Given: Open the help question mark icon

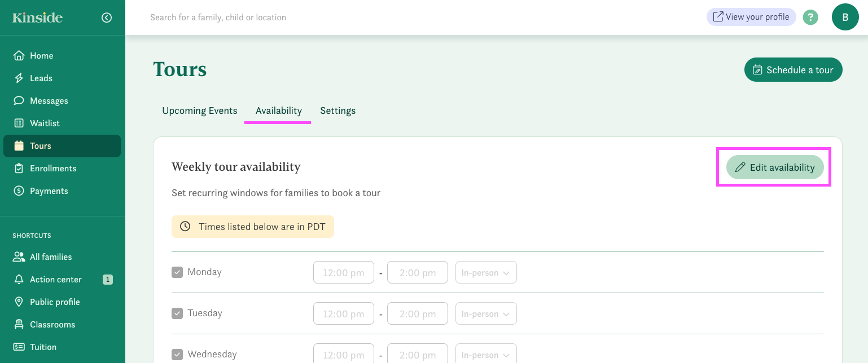Looking at the screenshot, I should coord(810,17).
